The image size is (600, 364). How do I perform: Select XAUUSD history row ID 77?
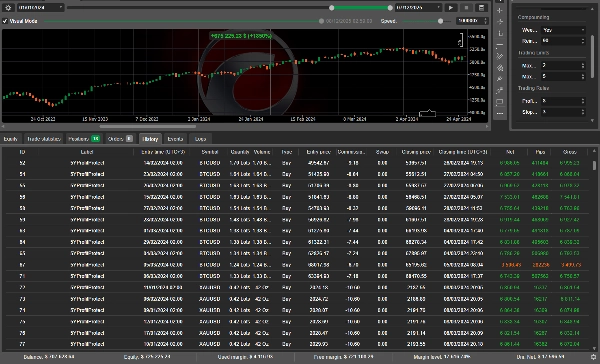[297, 344]
